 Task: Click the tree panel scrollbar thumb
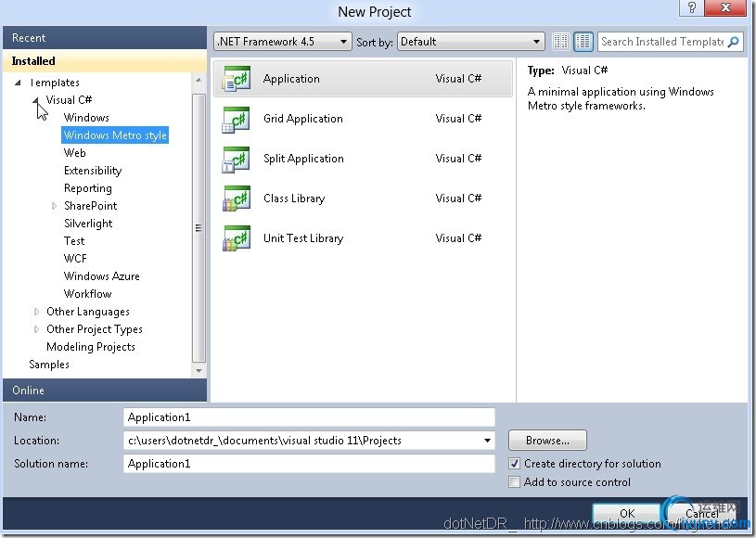pyautogui.click(x=199, y=228)
